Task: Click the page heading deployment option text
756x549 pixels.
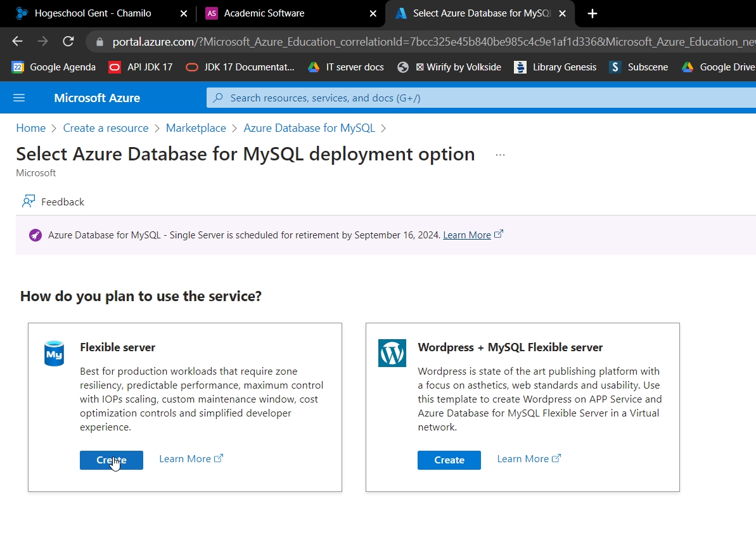Action: (x=245, y=154)
